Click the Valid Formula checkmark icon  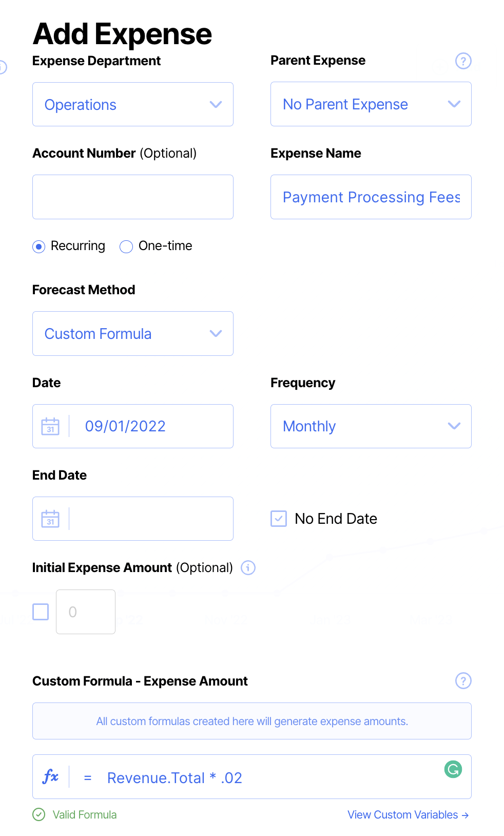tap(39, 814)
